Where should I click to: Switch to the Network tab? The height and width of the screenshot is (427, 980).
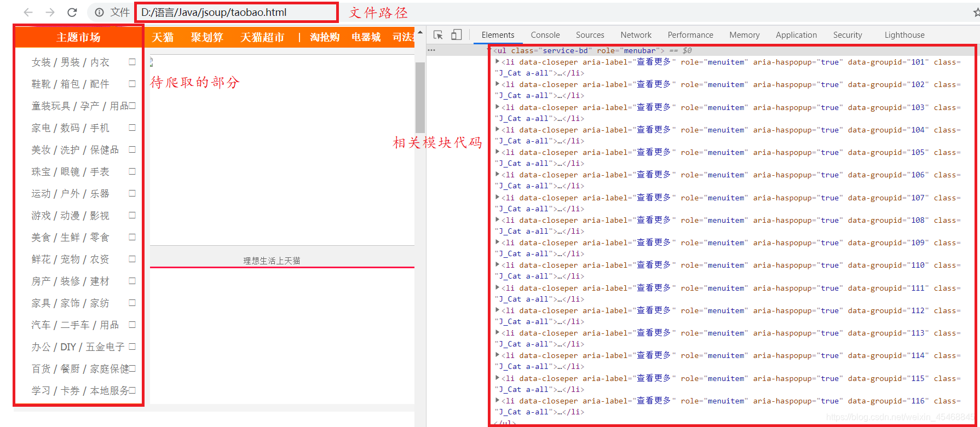[636, 35]
